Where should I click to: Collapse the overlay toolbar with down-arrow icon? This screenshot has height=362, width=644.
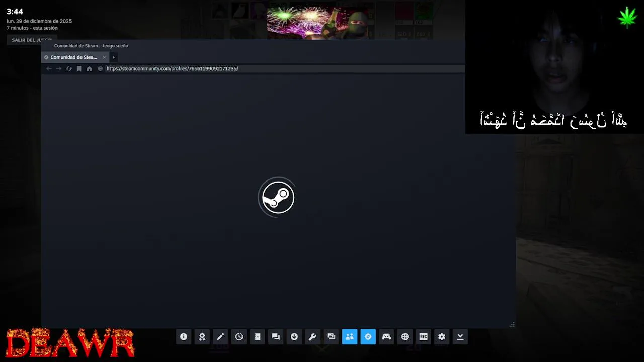(460, 337)
